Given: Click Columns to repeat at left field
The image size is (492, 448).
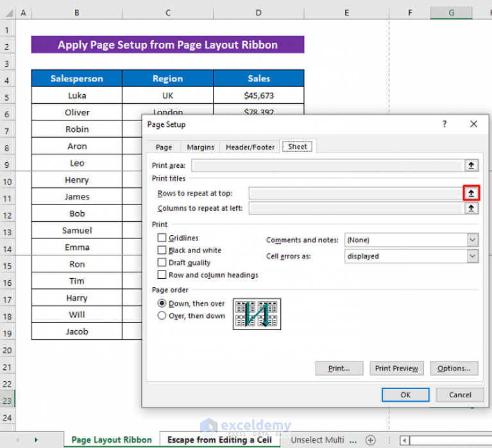Looking at the screenshot, I should coord(357,208).
